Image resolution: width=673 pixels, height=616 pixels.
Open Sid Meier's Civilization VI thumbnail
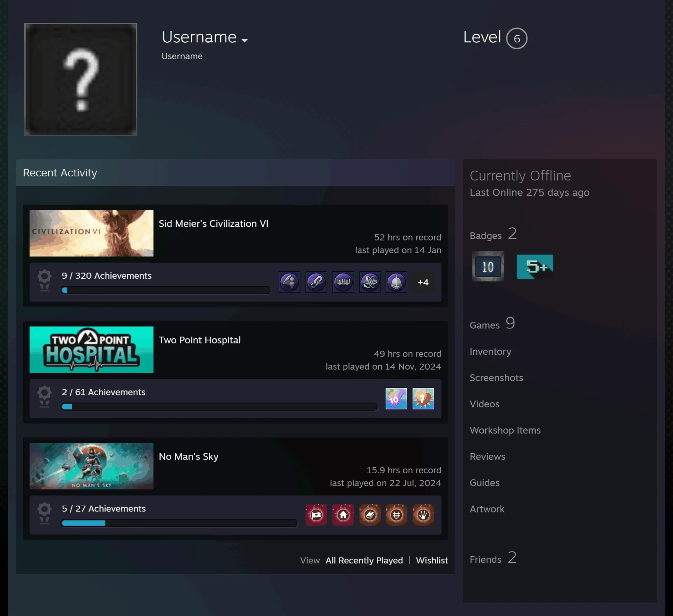[x=91, y=233]
